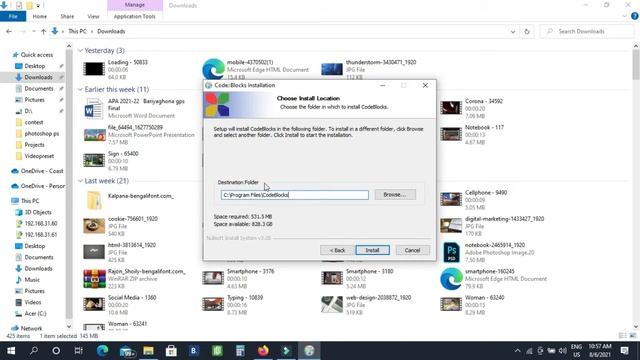This screenshot has height=360, width=640.
Task: Open File Explorer from the taskbar
Action: point(148,351)
